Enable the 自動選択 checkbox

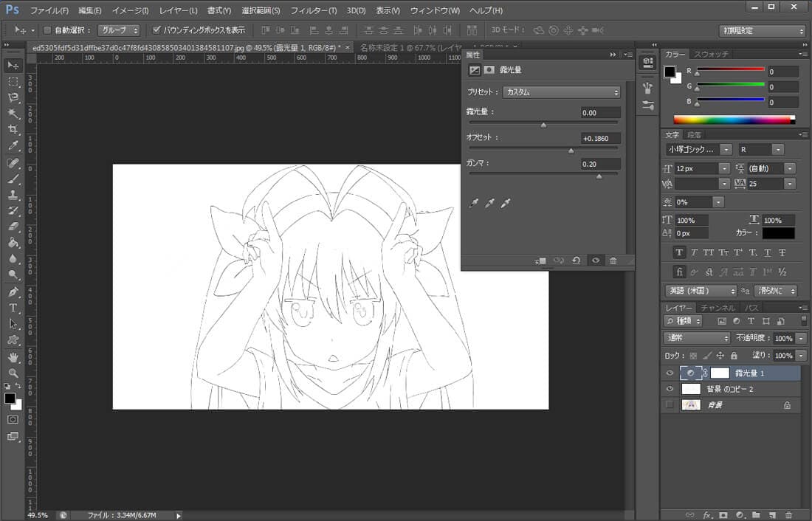pos(48,30)
